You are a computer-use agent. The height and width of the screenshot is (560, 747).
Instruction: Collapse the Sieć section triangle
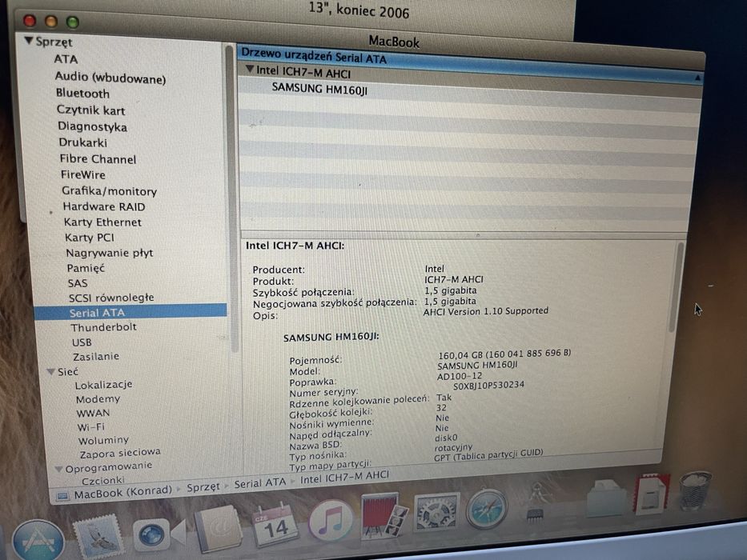[51, 372]
